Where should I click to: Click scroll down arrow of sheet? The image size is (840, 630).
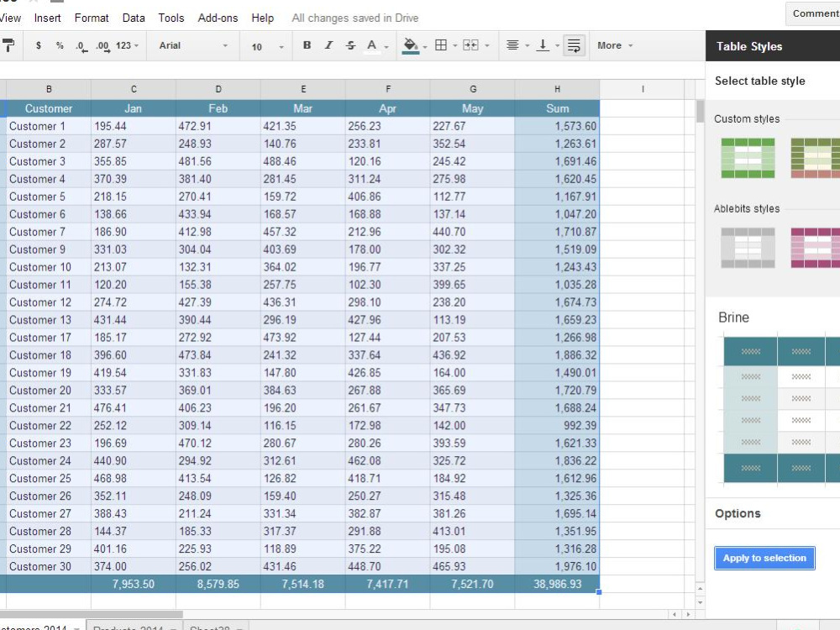(x=701, y=602)
